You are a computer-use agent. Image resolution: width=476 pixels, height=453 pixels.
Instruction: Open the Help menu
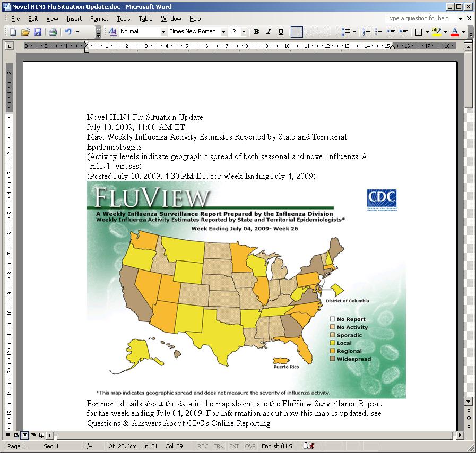(195, 19)
